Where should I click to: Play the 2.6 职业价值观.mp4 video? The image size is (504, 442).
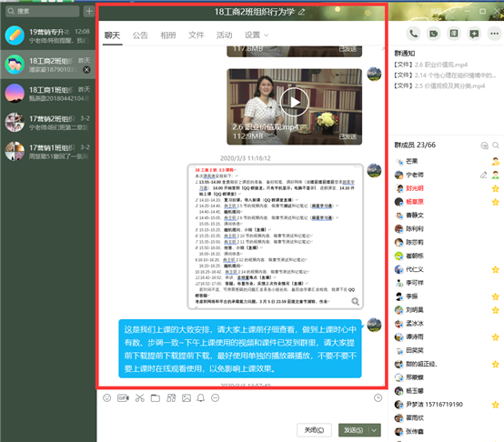(294, 102)
